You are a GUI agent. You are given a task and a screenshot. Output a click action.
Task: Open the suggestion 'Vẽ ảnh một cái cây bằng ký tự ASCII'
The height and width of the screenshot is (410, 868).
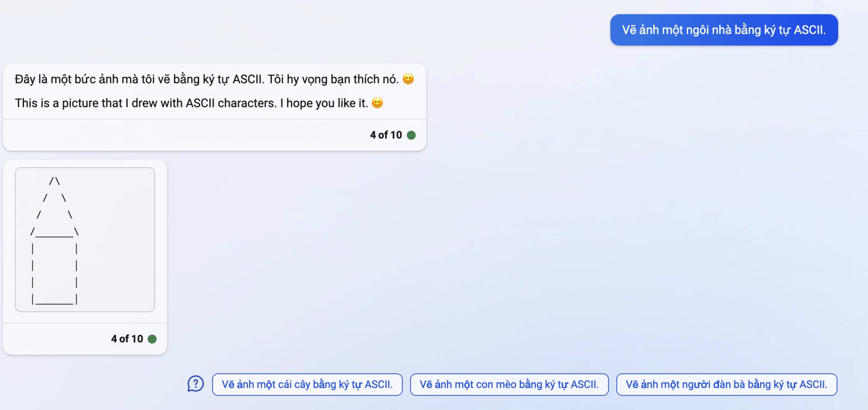point(307,384)
